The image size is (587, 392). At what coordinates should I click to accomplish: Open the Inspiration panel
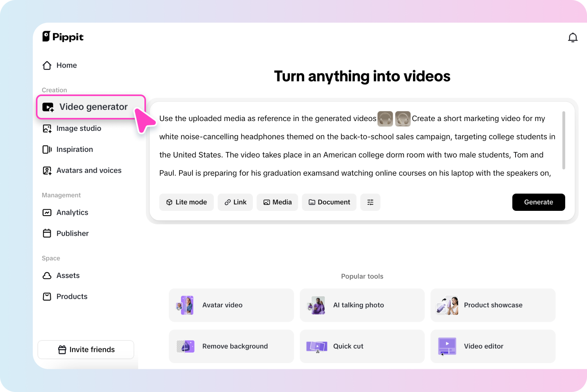[x=74, y=149]
